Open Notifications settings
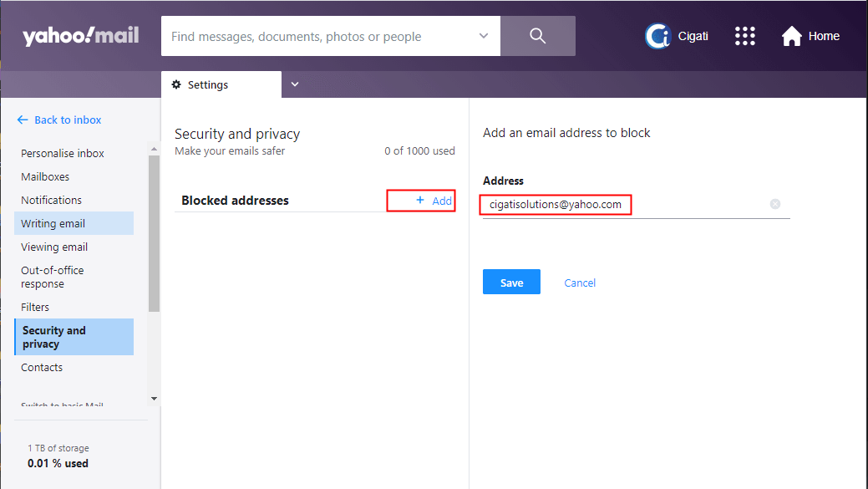This screenshot has height=489, width=868. click(x=52, y=200)
